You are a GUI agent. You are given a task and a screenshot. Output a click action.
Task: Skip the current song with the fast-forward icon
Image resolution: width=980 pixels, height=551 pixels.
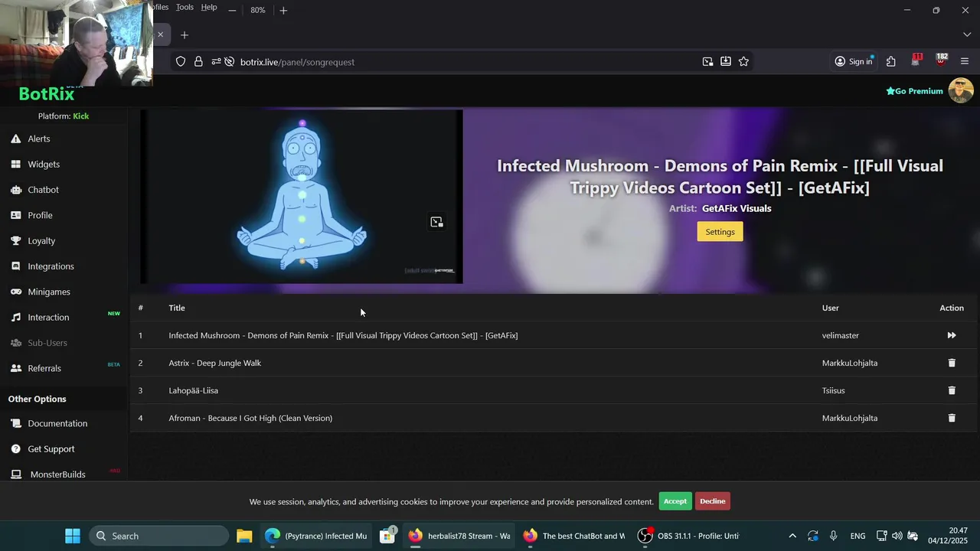[952, 335]
